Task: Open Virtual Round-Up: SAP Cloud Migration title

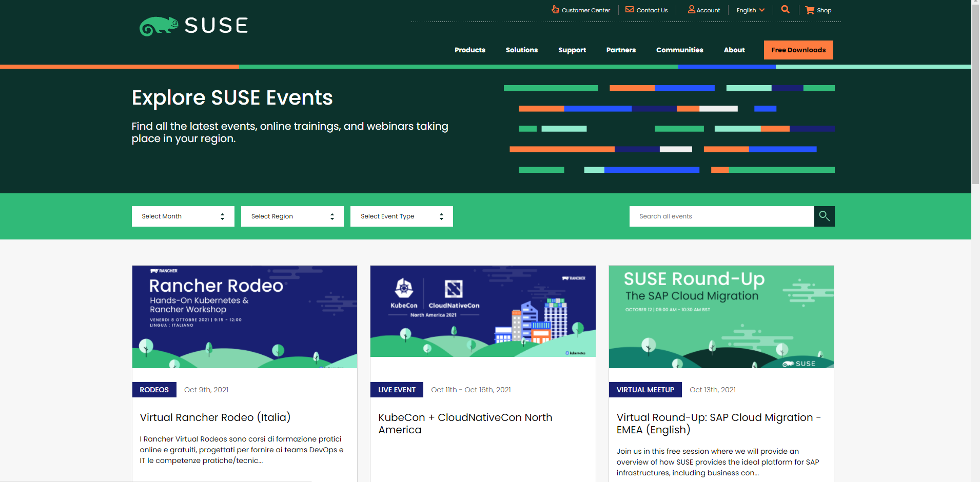Action: click(x=719, y=424)
